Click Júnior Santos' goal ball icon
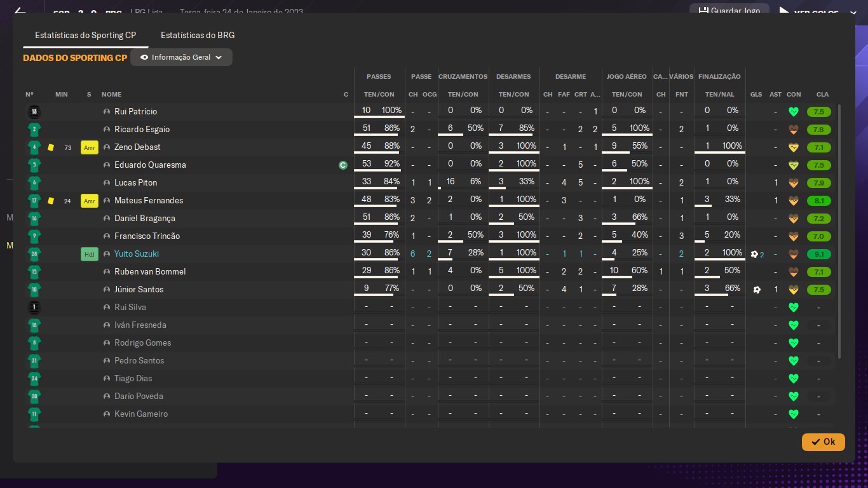Image resolution: width=868 pixels, height=488 pixels. [756, 290]
